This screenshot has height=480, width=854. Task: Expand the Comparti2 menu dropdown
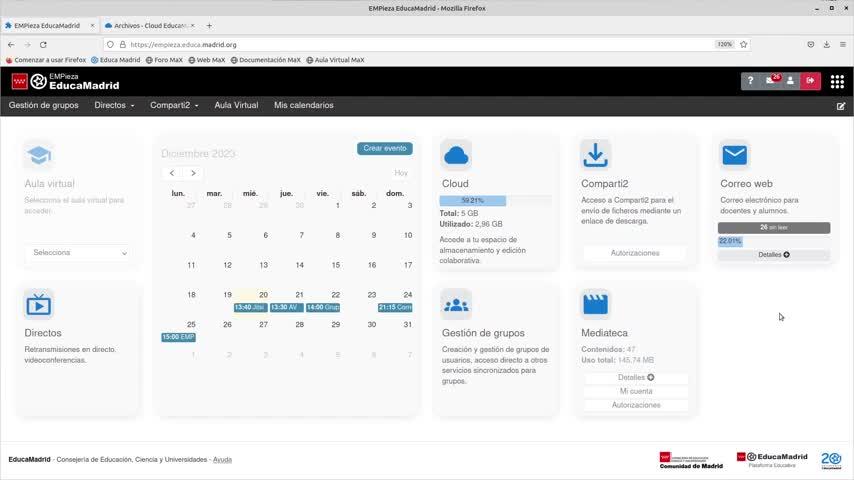pyautogui.click(x=174, y=105)
